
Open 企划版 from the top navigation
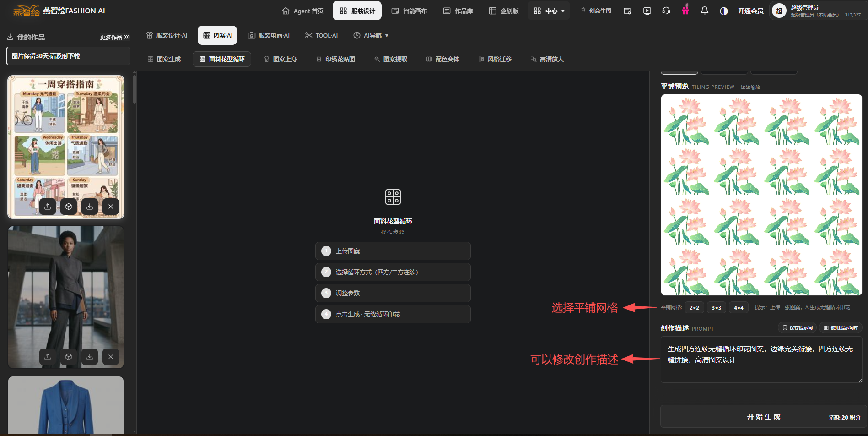504,11
